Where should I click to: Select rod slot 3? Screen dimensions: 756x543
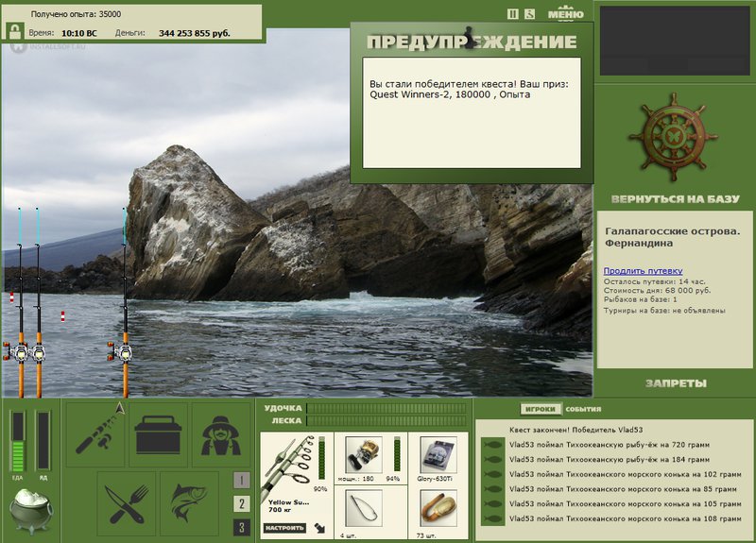pos(242,527)
